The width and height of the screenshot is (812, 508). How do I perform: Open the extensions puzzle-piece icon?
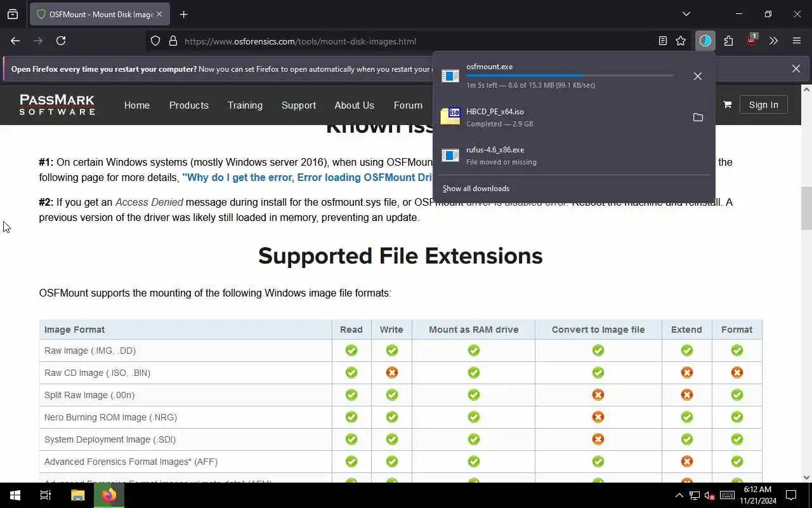click(728, 41)
